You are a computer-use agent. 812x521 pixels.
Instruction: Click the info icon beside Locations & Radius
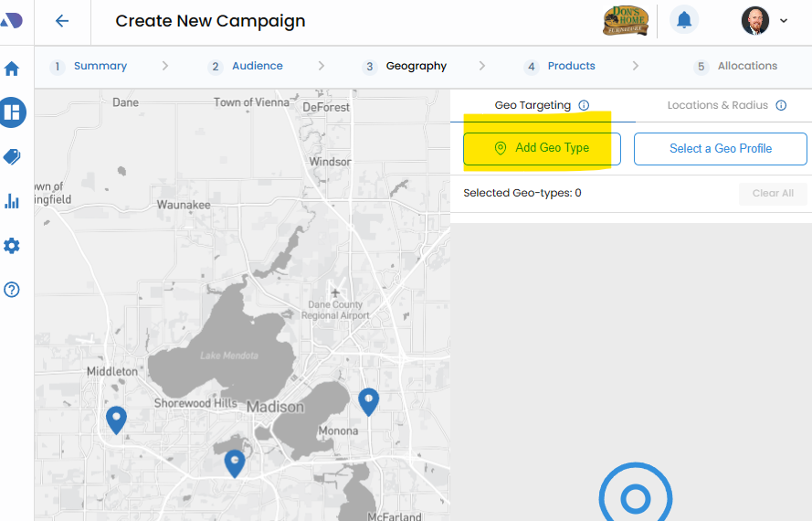(x=781, y=105)
